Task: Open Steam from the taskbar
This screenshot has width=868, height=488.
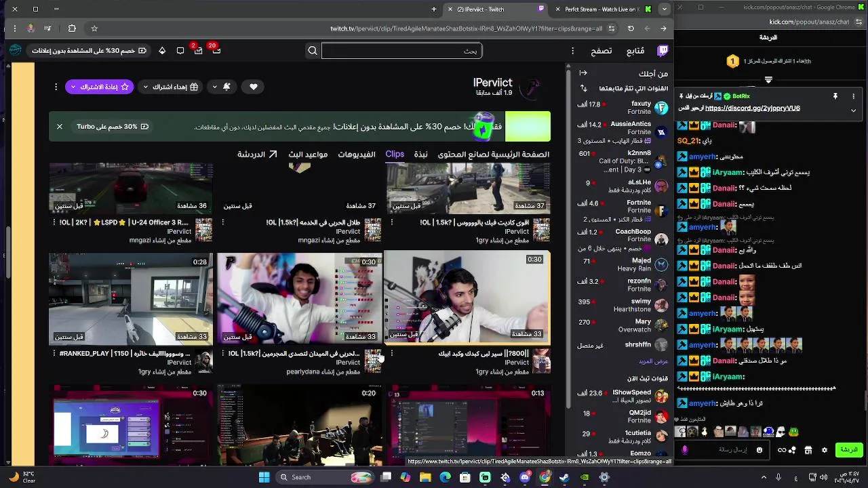Action: 564,477
